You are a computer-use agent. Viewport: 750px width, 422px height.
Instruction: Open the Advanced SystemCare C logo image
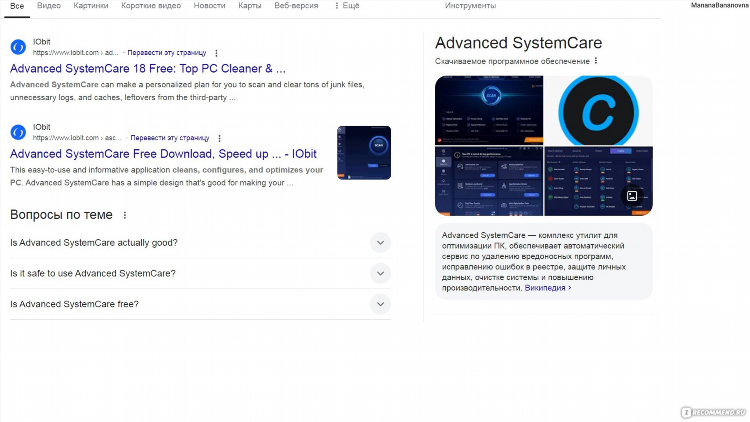tap(598, 110)
